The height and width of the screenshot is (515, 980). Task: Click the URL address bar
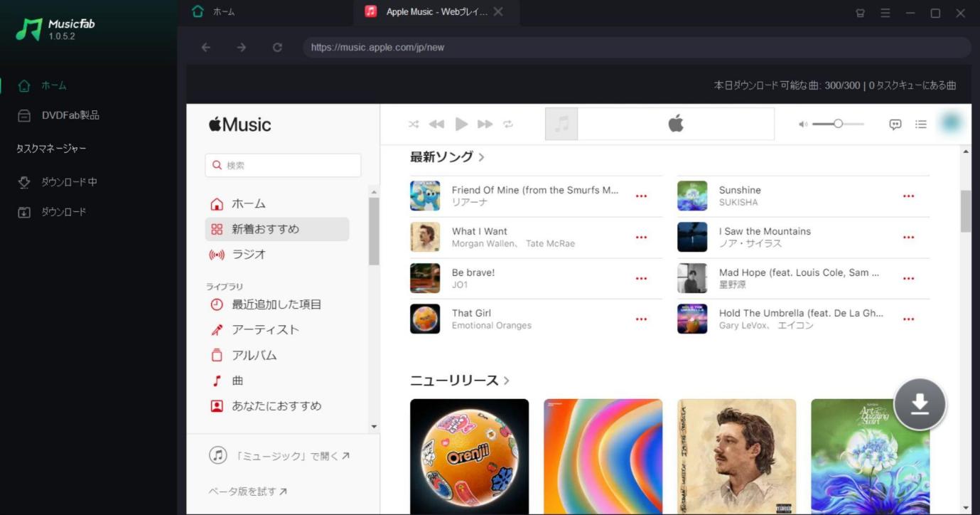pos(637,48)
